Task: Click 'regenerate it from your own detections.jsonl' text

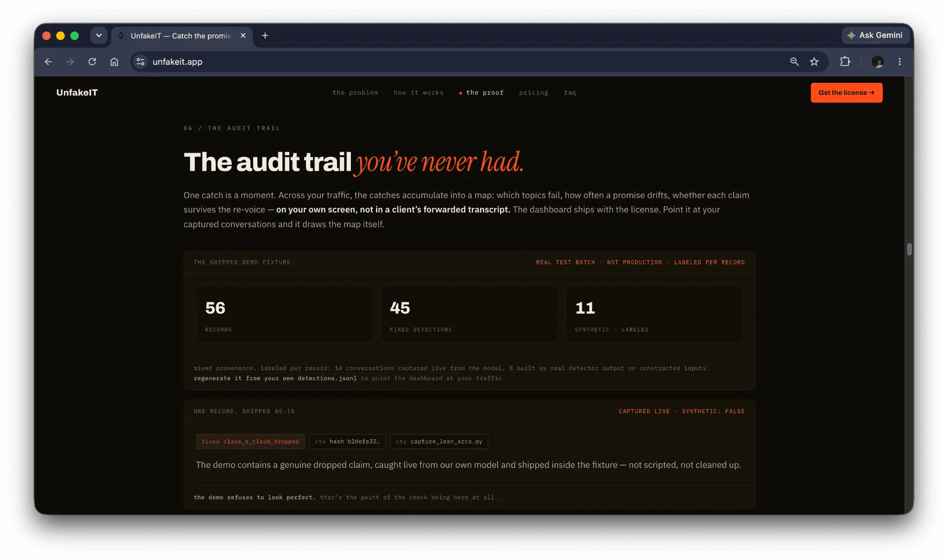Action: click(x=275, y=379)
